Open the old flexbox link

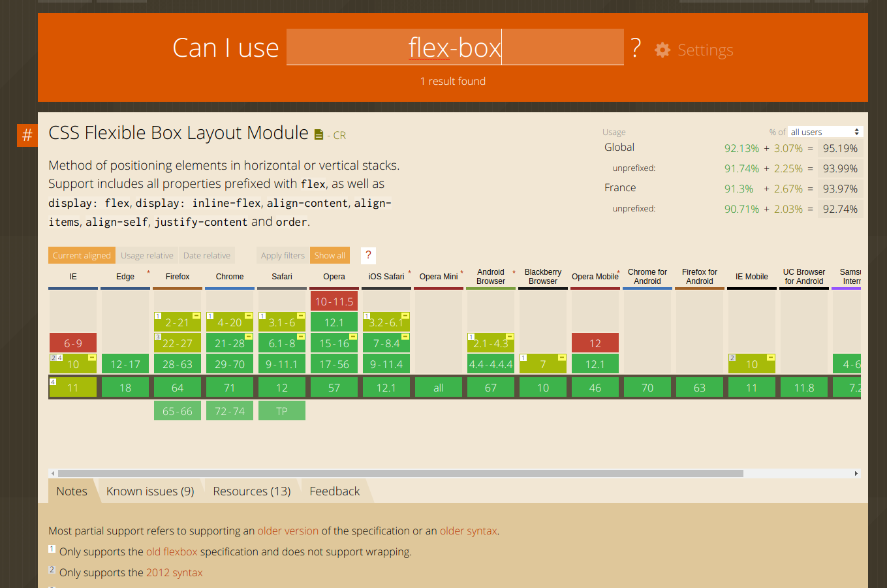[x=172, y=552]
